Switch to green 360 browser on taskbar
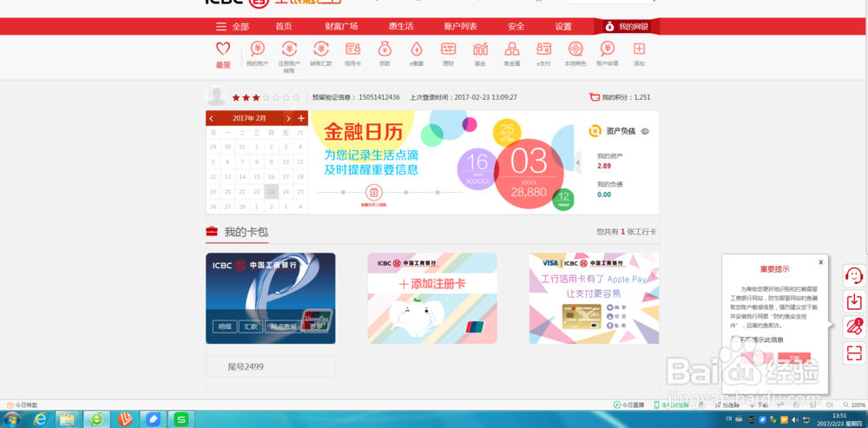This screenshot has width=868, height=428. click(97, 419)
